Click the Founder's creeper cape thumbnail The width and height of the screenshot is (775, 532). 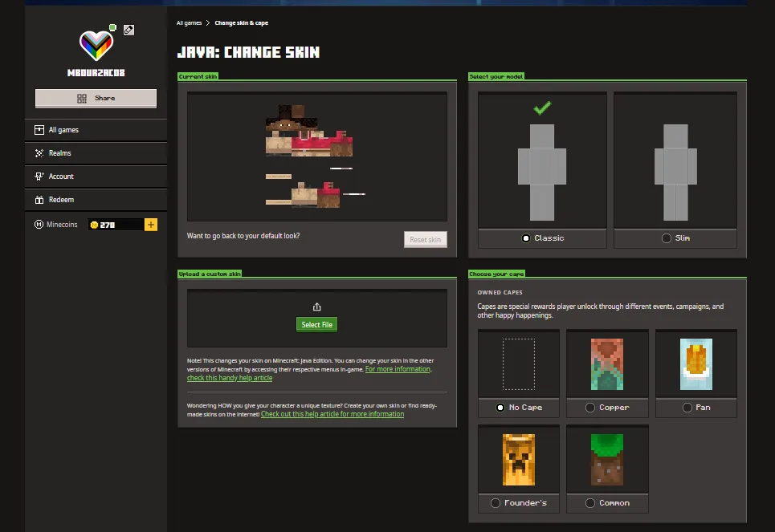tap(519, 460)
